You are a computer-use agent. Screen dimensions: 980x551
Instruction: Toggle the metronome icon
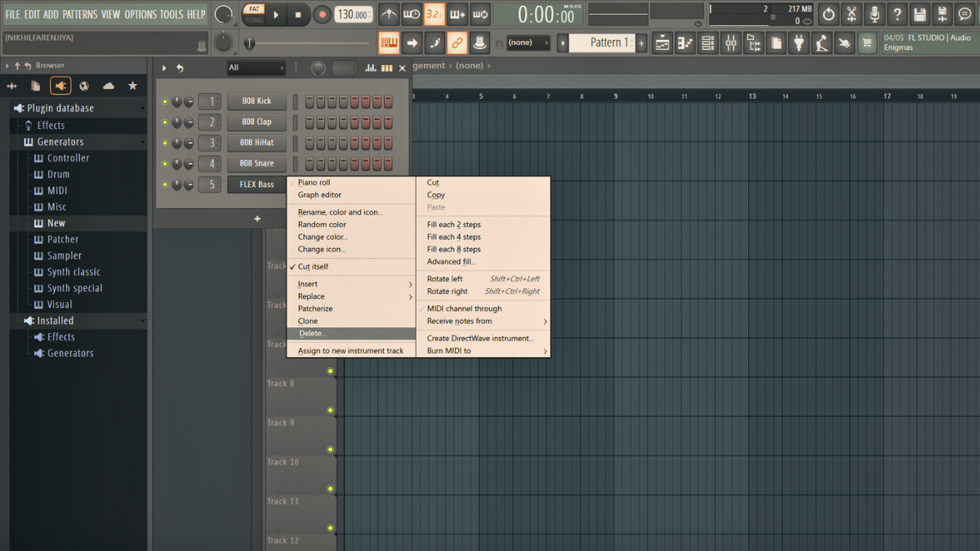click(389, 14)
